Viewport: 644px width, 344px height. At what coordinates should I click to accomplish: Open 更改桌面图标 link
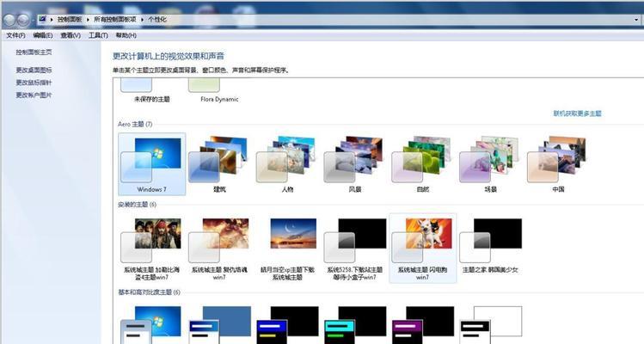click(34, 70)
